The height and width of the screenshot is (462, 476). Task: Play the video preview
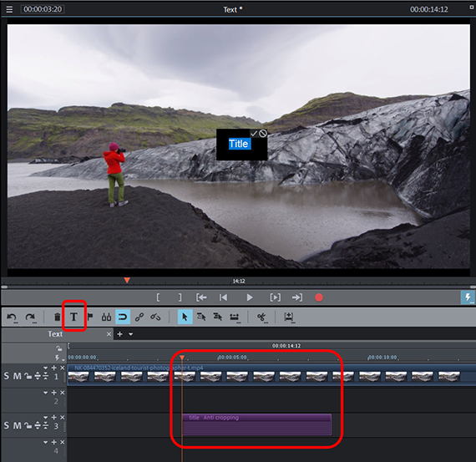pos(249,297)
